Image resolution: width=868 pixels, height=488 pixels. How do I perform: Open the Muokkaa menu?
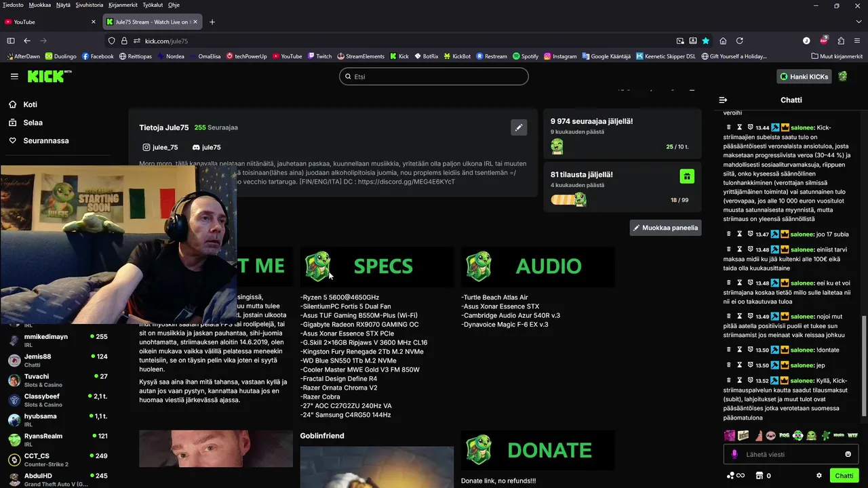click(x=40, y=5)
